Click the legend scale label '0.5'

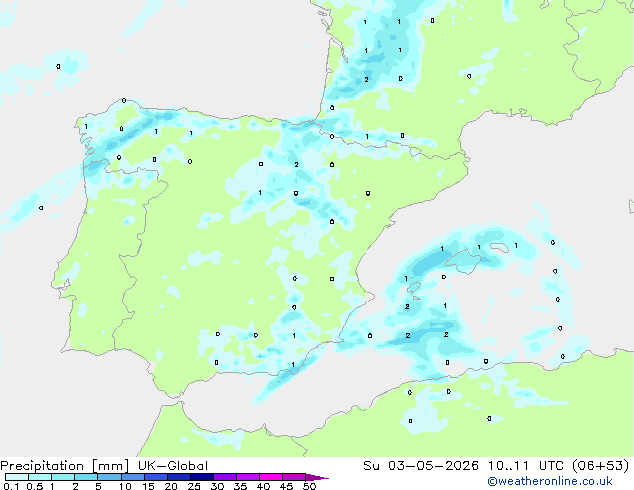tap(35, 486)
